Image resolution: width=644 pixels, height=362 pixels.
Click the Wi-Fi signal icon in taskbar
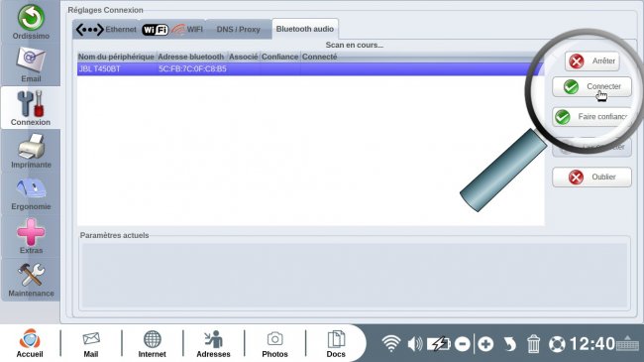390,343
